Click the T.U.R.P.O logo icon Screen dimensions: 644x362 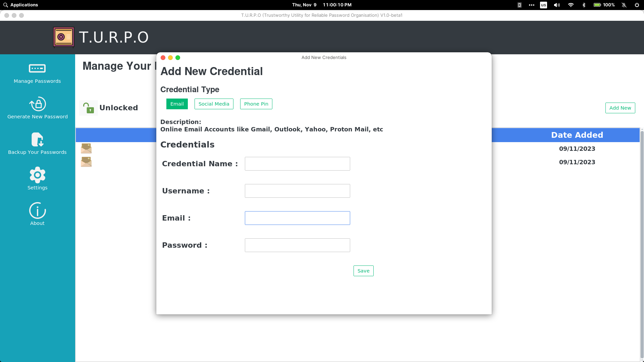(x=63, y=37)
